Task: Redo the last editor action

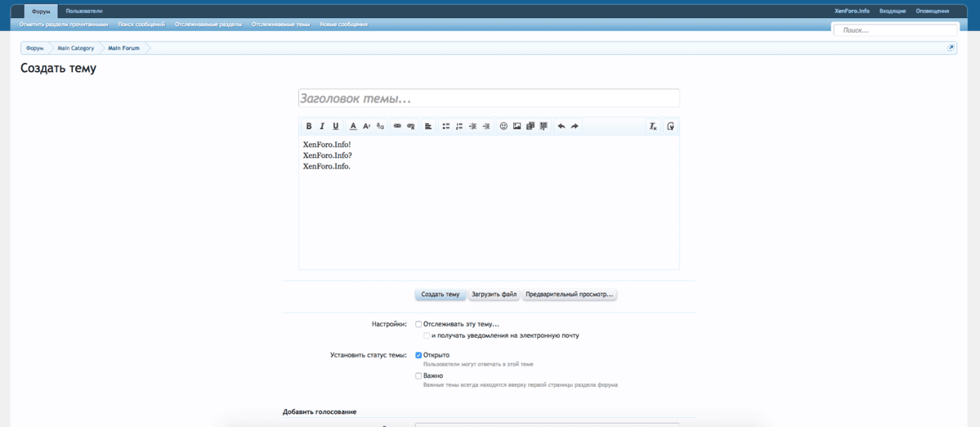Action: click(575, 126)
